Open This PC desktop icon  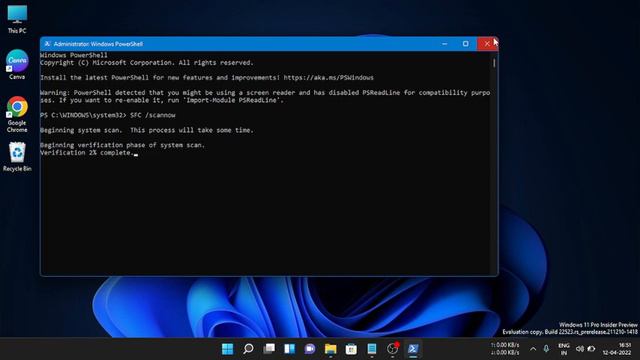tap(17, 19)
